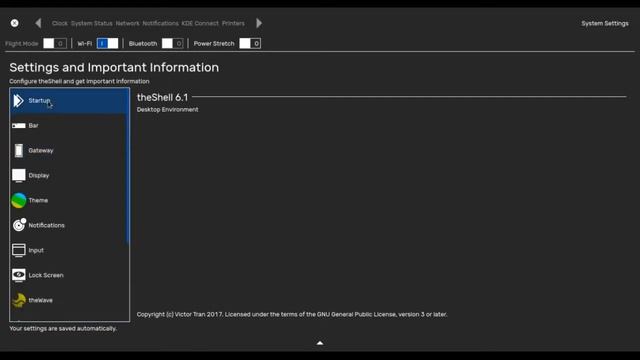Click the Display monitor icon

click(18, 176)
